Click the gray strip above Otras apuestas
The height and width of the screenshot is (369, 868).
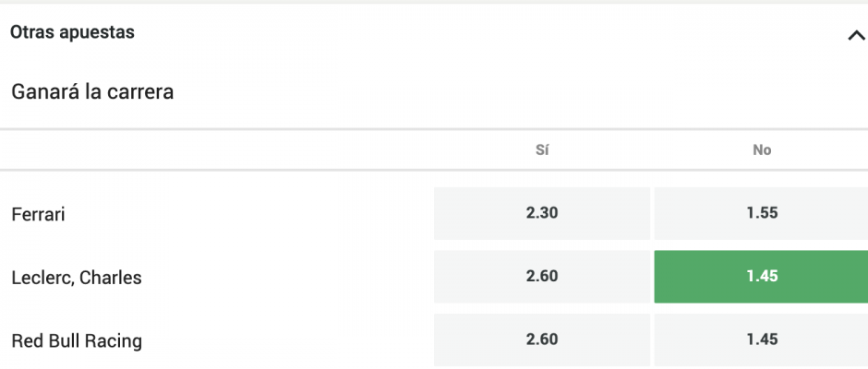[434, 2]
